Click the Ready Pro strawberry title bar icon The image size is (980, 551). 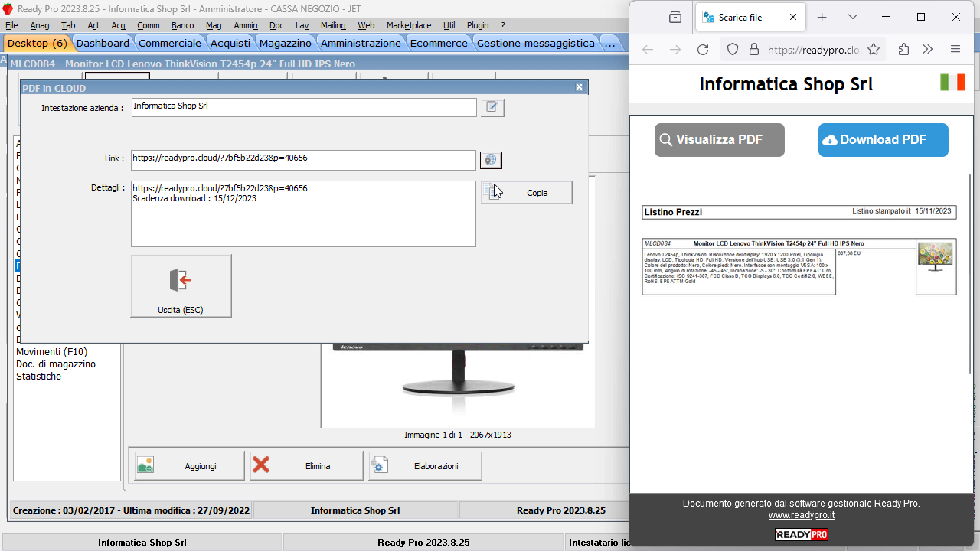8,9
